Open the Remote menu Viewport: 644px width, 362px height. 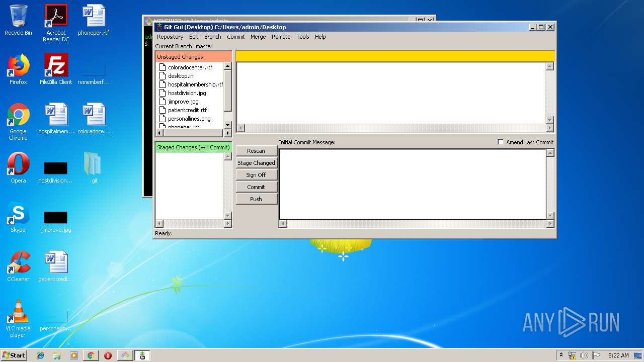click(281, 37)
